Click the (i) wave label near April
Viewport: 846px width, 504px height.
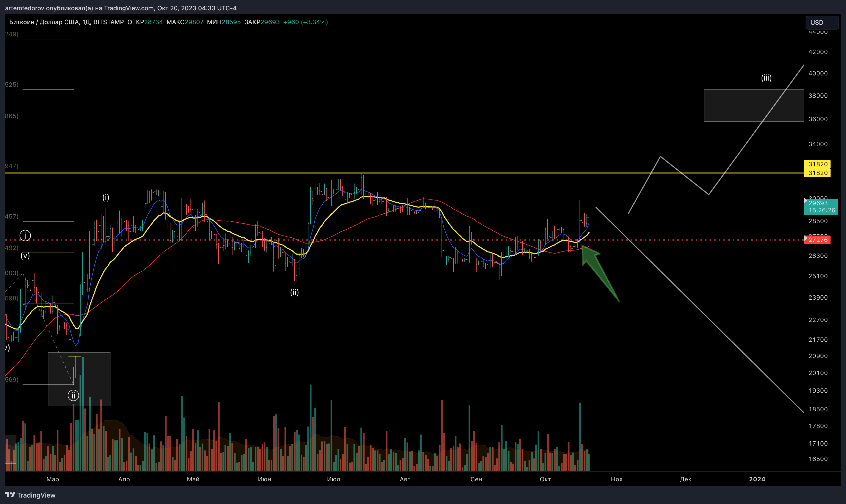(106, 197)
